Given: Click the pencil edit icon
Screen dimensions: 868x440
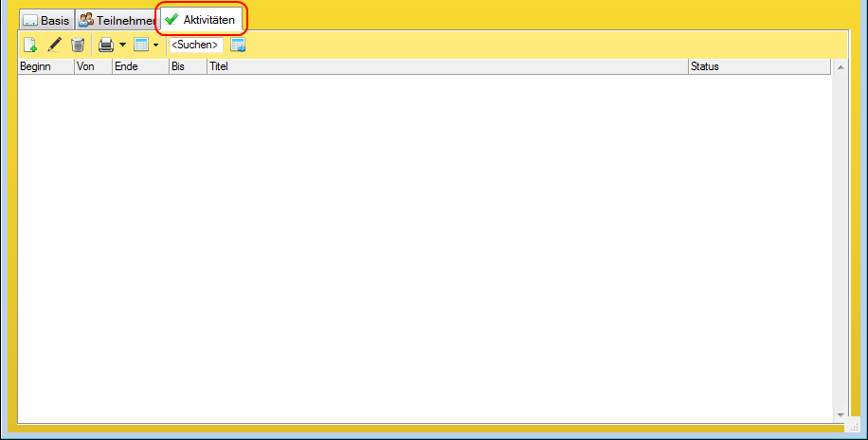Looking at the screenshot, I should coord(55,45).
